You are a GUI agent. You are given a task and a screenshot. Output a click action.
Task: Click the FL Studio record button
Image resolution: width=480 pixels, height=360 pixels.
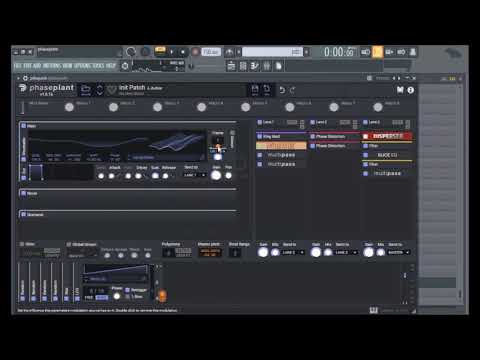point(196,52)
